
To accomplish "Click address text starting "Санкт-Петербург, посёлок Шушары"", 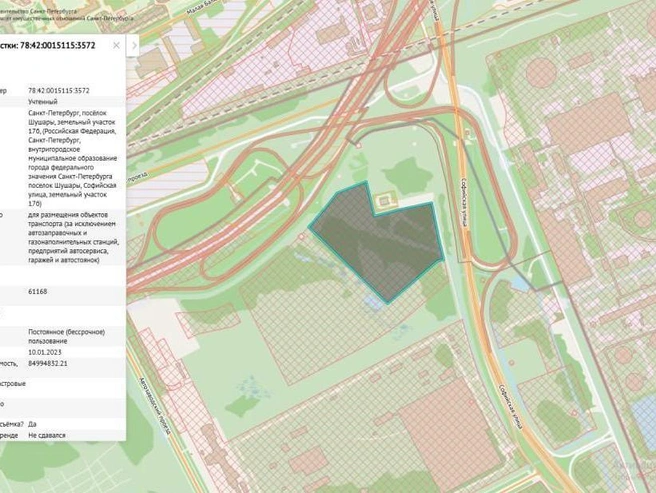I will coord(72,158).
